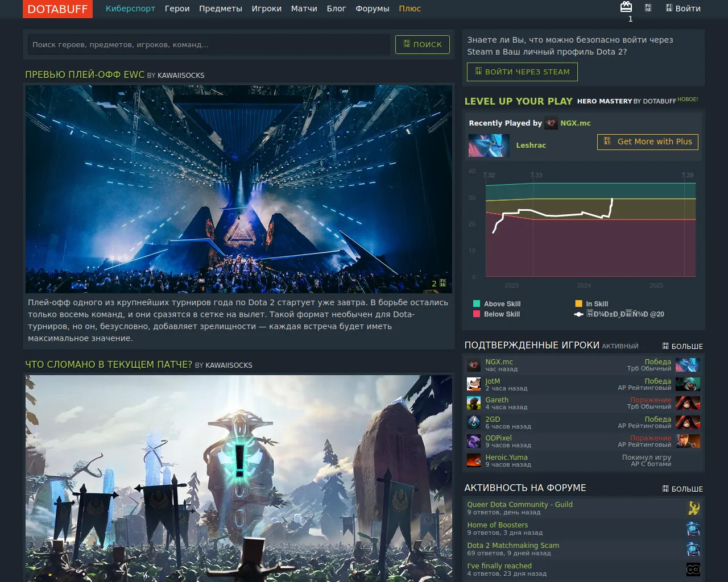Click NGX.mc player avatar in Recently Played
The image size is (728, 582).
(551, 123)
